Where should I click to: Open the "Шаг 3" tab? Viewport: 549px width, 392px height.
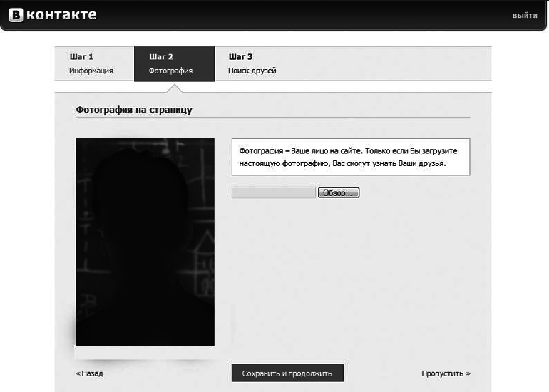pyautogui.click(x=240, y=56)
